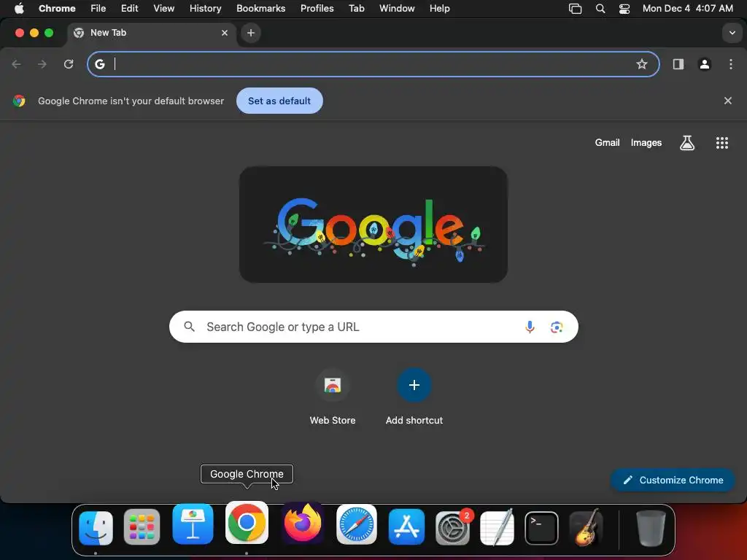Viewport: 747px width, 560px height.
Task: Click the Google holiday doodle
Action: (373, 225)
